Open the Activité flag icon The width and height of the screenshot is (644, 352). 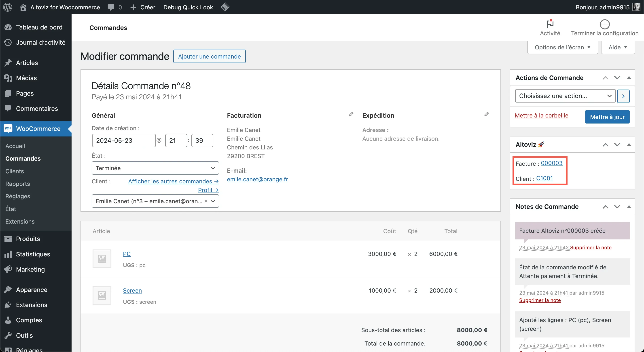(x=550, y=24)
